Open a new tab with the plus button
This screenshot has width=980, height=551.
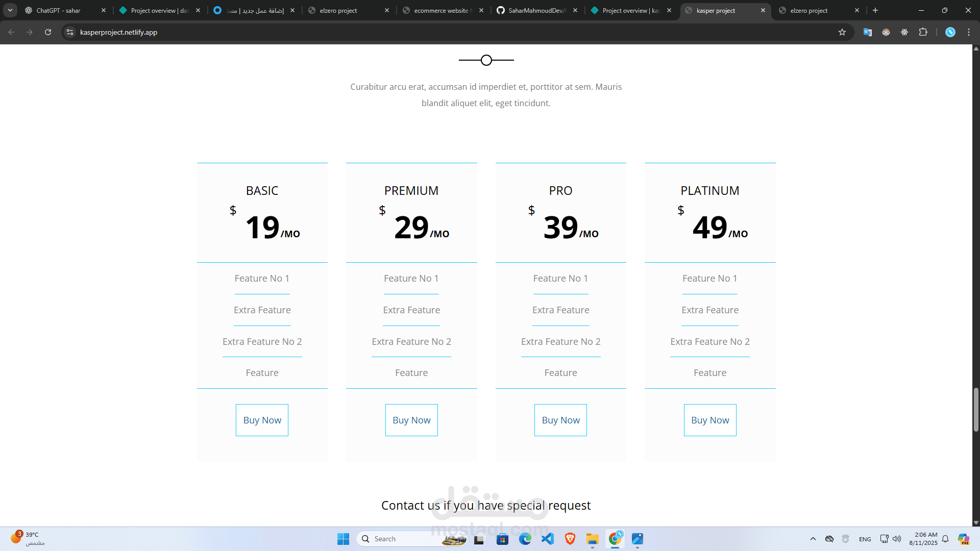875,10
